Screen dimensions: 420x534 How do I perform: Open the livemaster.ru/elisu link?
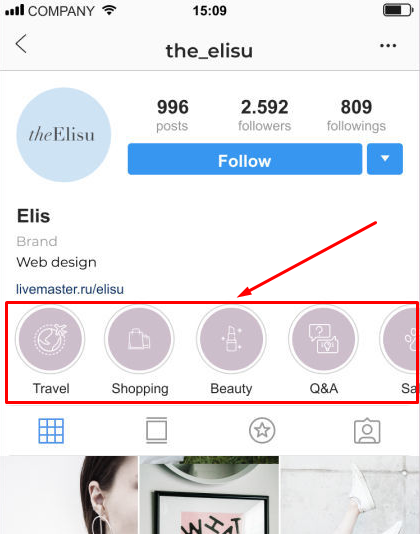click(x=70, y=289)
